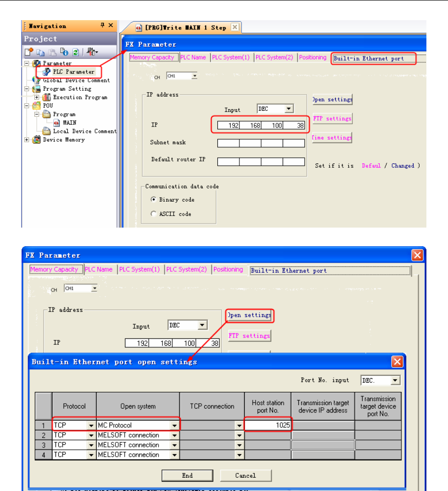Switch to Positioning tab in lower FX Parameter dialog
The width and height of the screenshot is (448, 491).
[228, 269]
